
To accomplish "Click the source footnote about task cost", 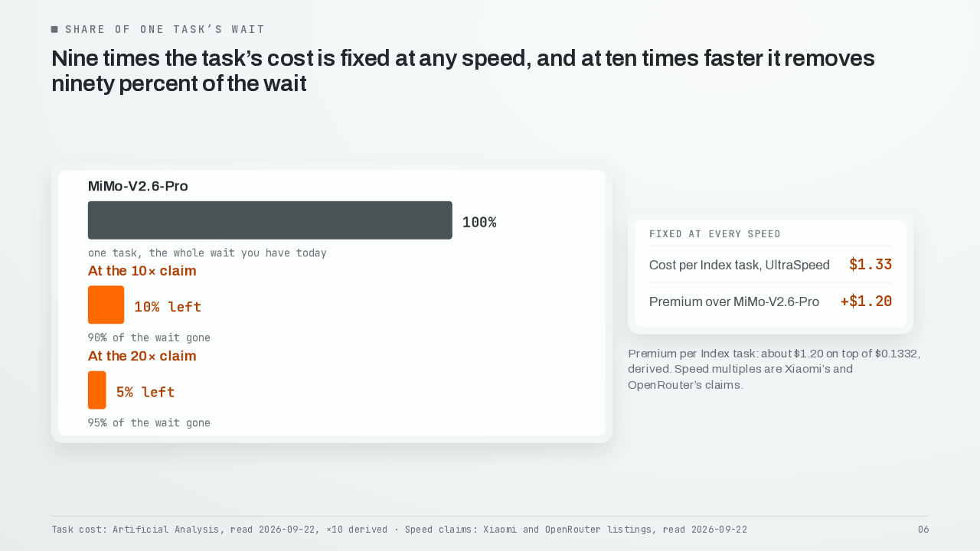I will tap(399, 530).
